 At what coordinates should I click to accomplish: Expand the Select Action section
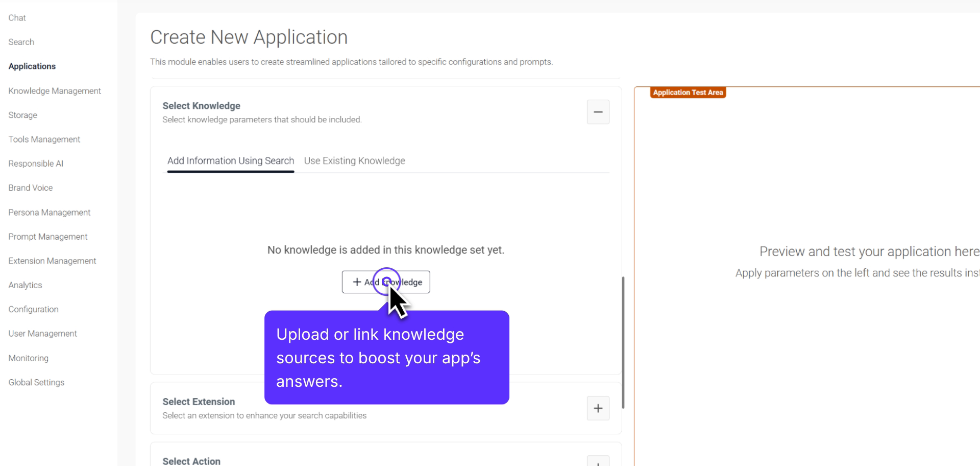click(x=598, y=461)
